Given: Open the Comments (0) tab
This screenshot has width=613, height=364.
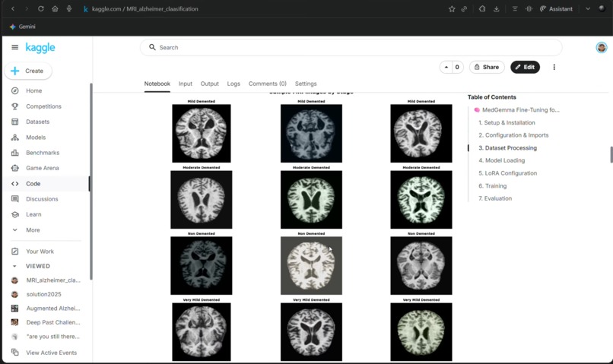Looking at the screenshot, I should click(x=268, y=84).
